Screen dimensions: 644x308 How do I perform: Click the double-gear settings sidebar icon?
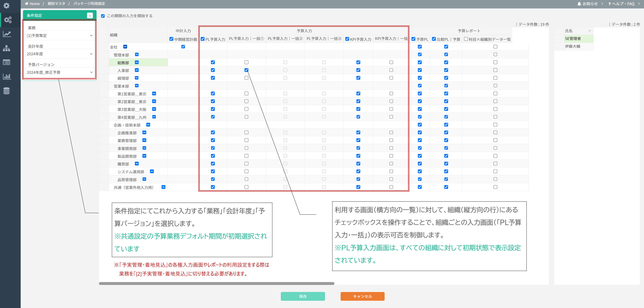coord(7,20)
